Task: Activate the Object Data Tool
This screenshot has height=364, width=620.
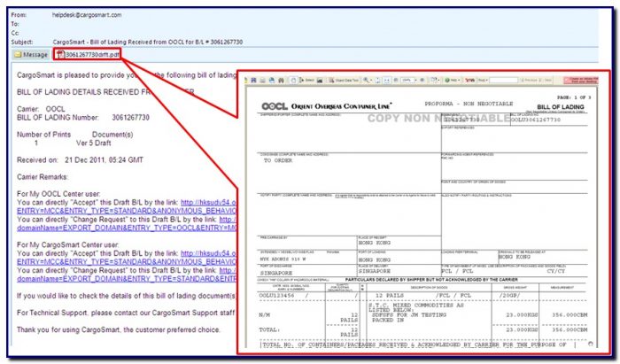Action: (345, 81)
